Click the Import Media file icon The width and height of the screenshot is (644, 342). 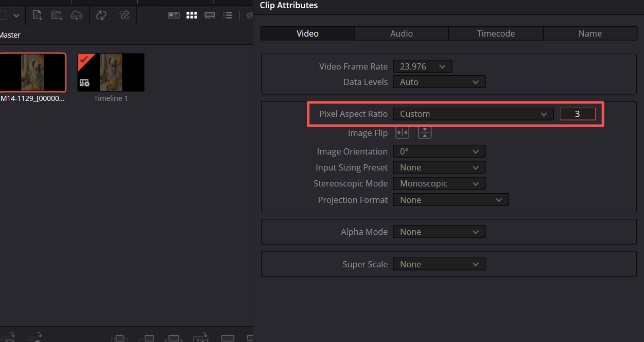coord(38,15)
